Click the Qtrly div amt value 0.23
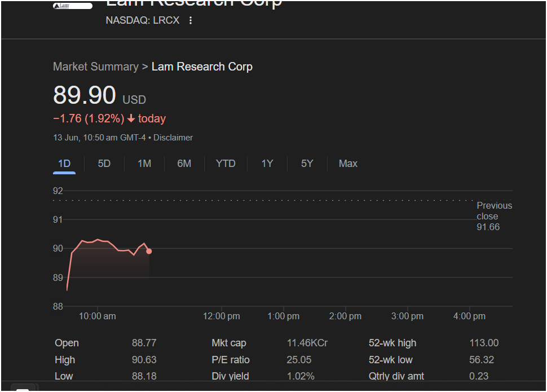This screenshot has width=547, height=392. [x=479, y=376]
